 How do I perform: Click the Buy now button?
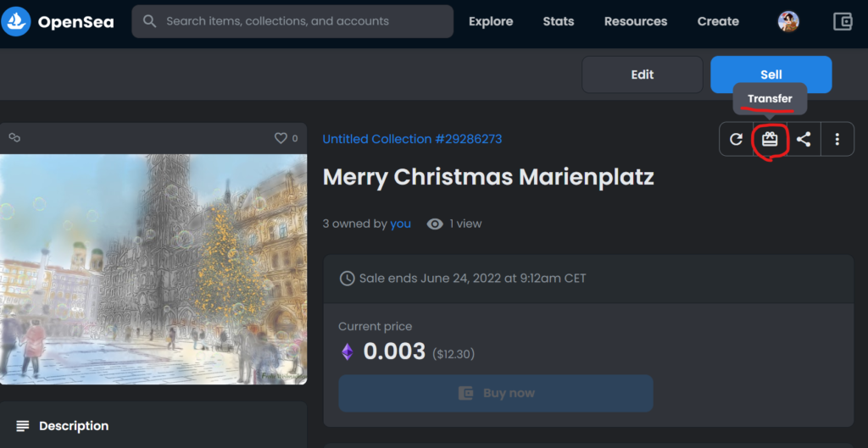tap(495, 393)
